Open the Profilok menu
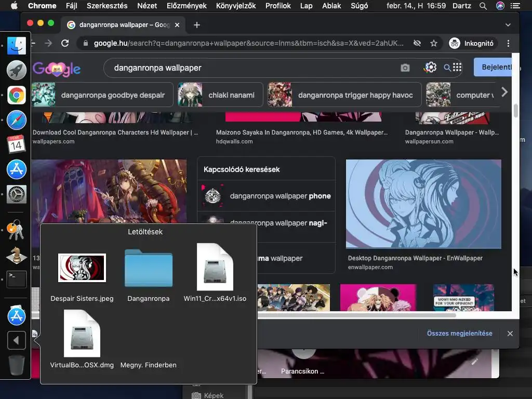Viewport: 532px width, 399px height. (278, 6)
